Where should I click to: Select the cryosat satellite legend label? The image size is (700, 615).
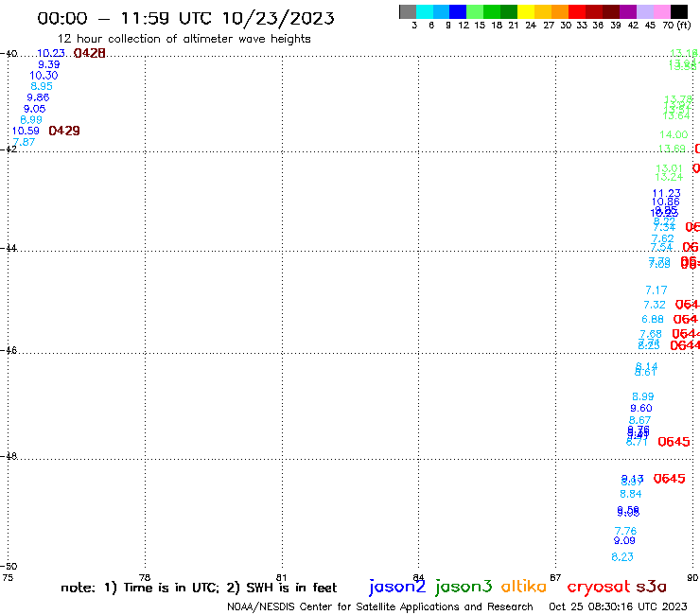point(598,587)
